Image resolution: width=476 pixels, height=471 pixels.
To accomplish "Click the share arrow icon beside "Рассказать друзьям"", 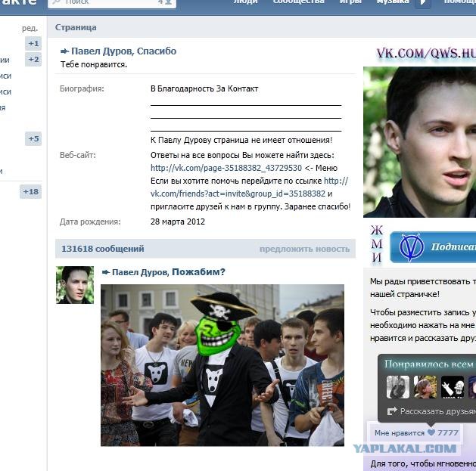I will [x=392, y=411].
